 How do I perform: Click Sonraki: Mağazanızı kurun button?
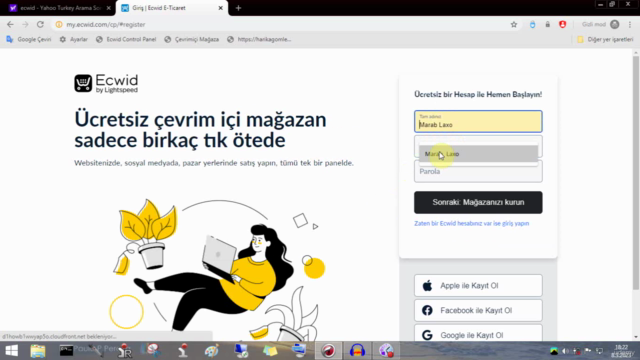point(478,202)
